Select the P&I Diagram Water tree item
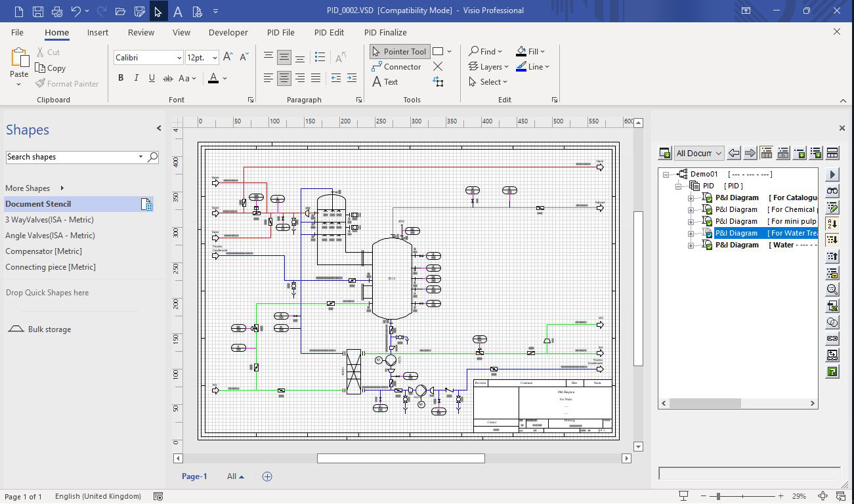 (x=735, y=245)
